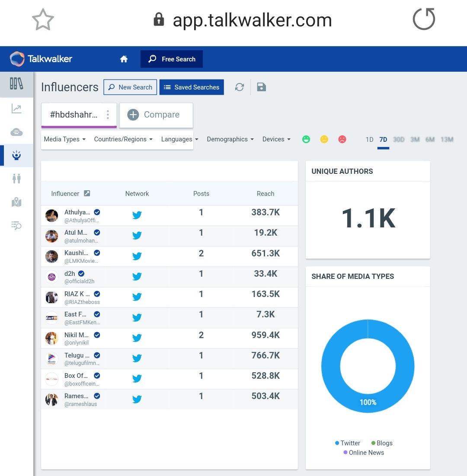Click reach value 383.7K

click(265, 213)
